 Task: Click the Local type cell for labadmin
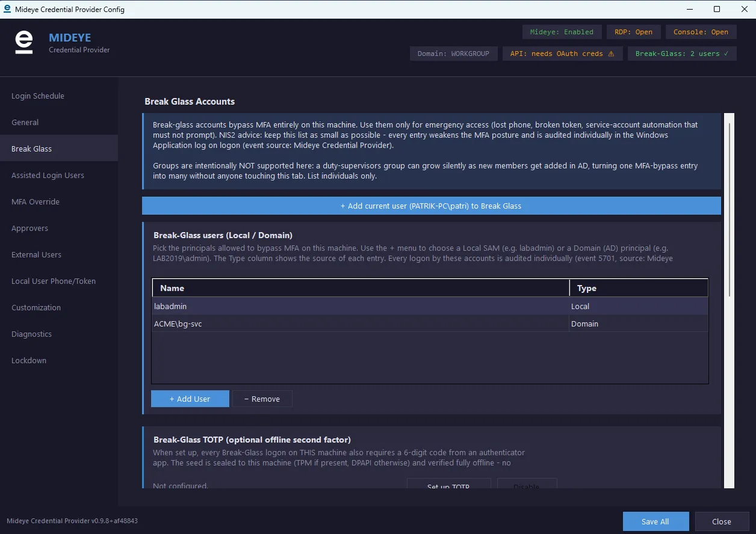tap(639, 306)
